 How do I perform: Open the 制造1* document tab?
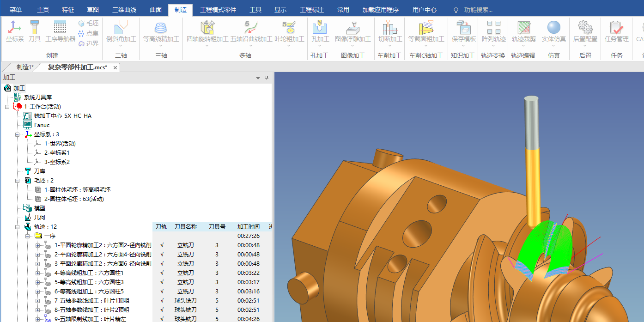(25, 67)
